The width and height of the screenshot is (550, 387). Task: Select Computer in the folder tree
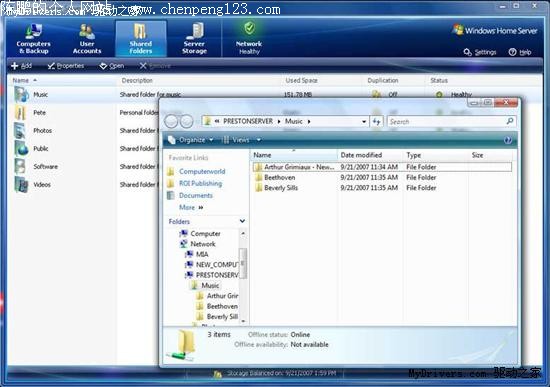coord(205,234)
